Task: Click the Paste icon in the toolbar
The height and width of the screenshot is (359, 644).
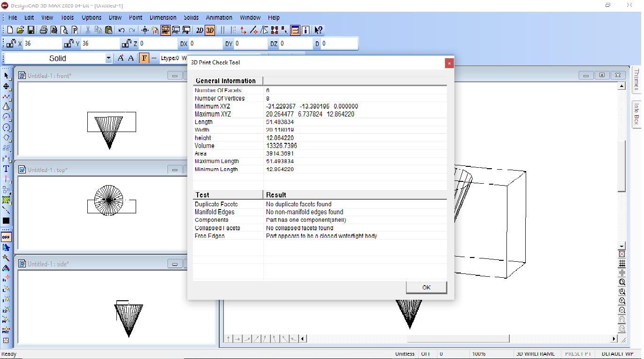Action: pos(108,30)
